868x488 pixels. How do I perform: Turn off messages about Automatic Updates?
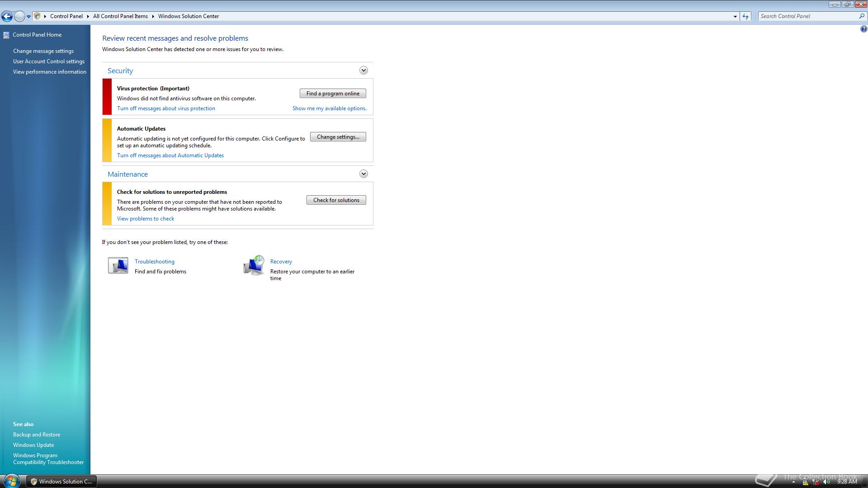170,155
